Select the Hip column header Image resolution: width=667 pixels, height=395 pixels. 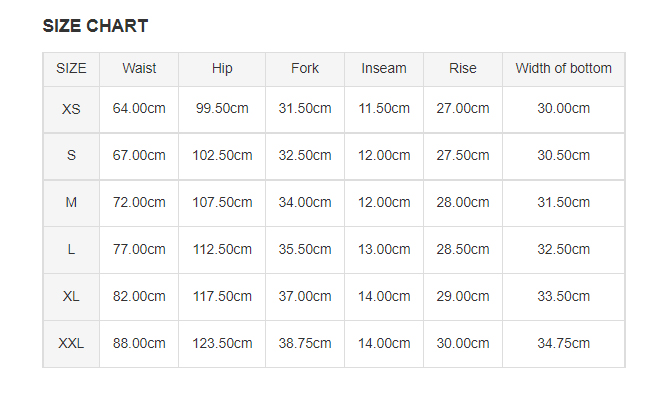click(x=222, y=68)
